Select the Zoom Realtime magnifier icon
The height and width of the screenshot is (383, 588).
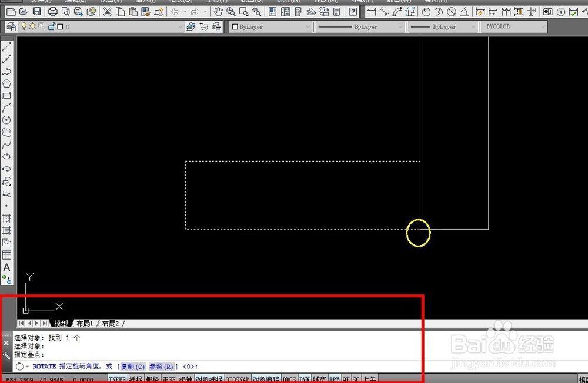click(x=231, y=12)
